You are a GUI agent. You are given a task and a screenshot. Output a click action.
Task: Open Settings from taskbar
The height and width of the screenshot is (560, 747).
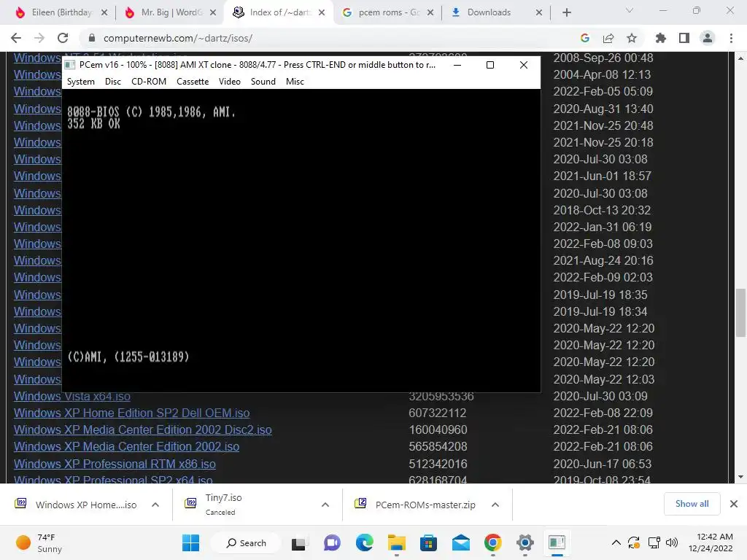pyautogui.click(x=525, y=542)
